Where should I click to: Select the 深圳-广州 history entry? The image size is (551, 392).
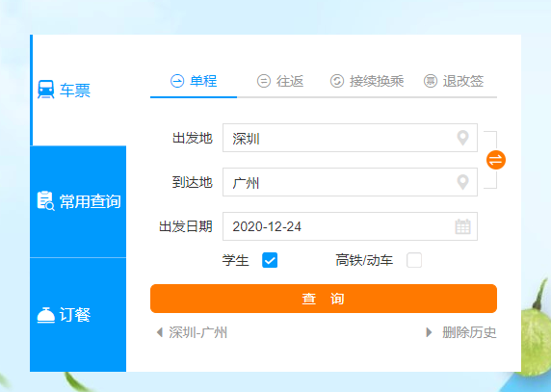click(x=197, y=332)
